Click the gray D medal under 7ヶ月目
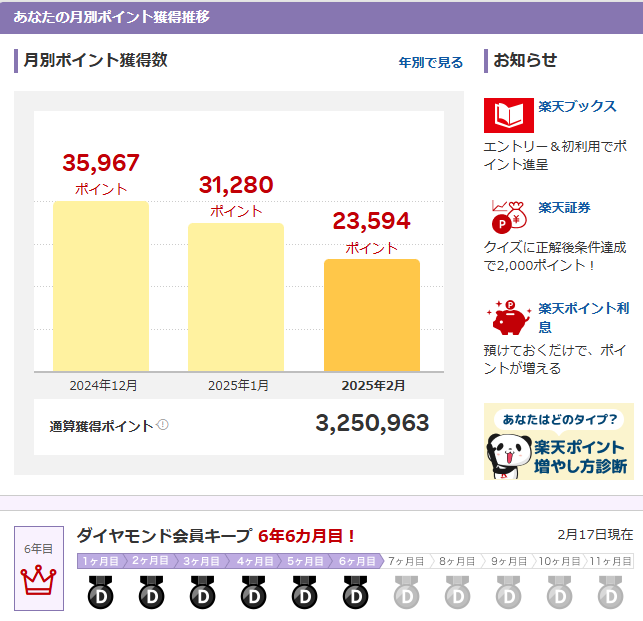This screenshot has height=621, width=643. [406, 592]
